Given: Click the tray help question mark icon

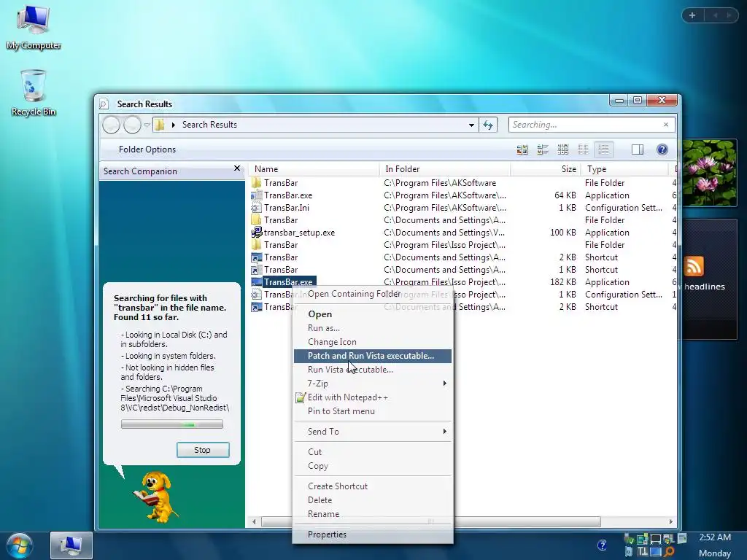Looking at the screenshot, I should click(602, 545).
